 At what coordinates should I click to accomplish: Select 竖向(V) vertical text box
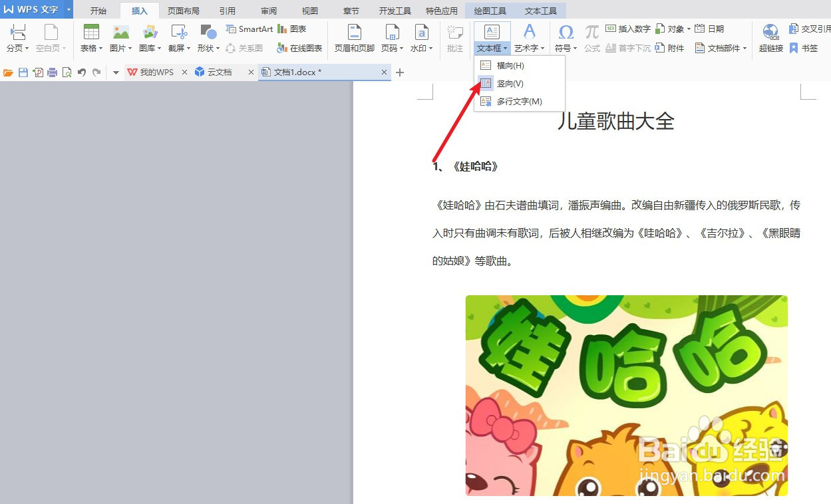pyautogui.click(x=519, y=84)
